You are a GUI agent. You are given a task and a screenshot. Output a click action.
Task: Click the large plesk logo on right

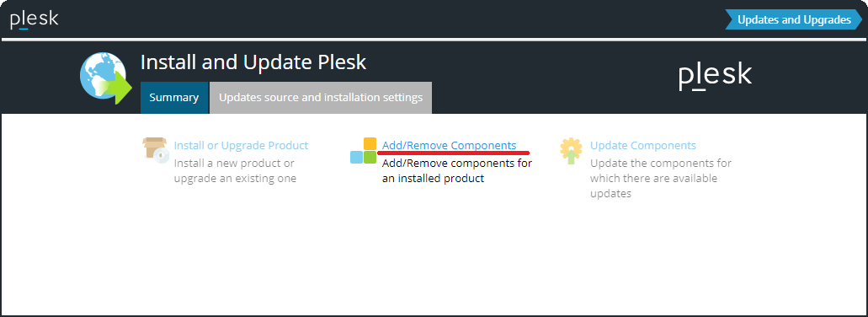(716, 77)
